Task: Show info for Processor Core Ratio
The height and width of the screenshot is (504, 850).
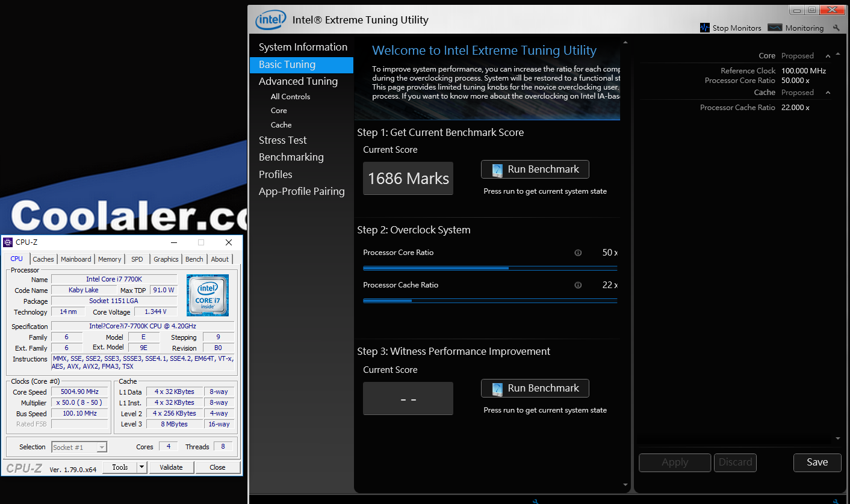Action: click(x=578, y=253)
